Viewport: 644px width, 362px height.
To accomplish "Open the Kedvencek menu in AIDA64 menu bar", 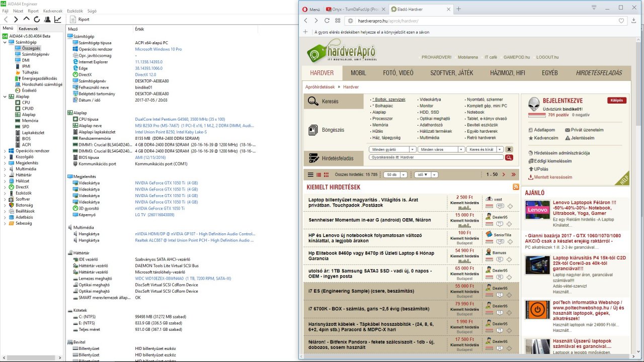I will click(53, 11).
